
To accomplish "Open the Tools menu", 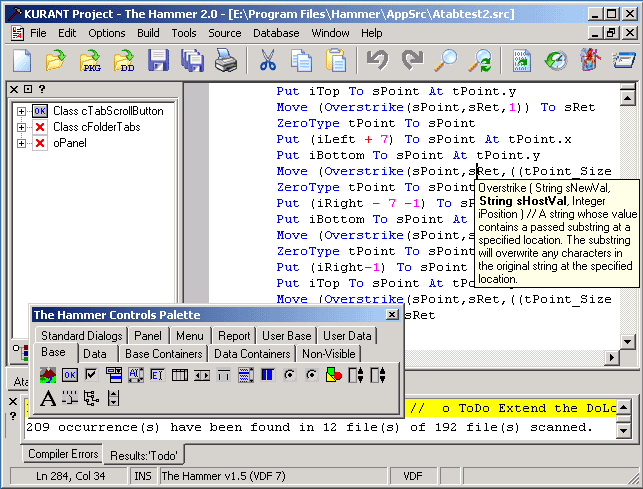I will click(x=184, y=33).
